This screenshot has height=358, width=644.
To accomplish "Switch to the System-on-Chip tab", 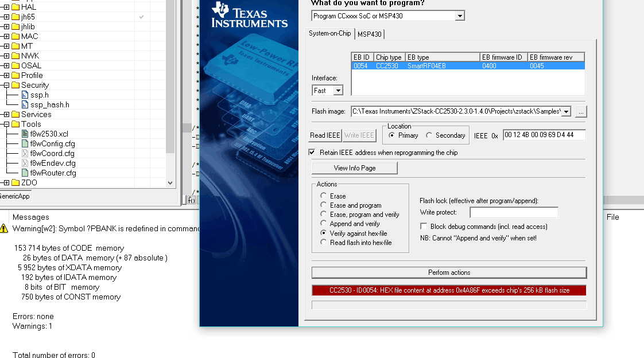I will pyautogui.click(x=330, y=33).
